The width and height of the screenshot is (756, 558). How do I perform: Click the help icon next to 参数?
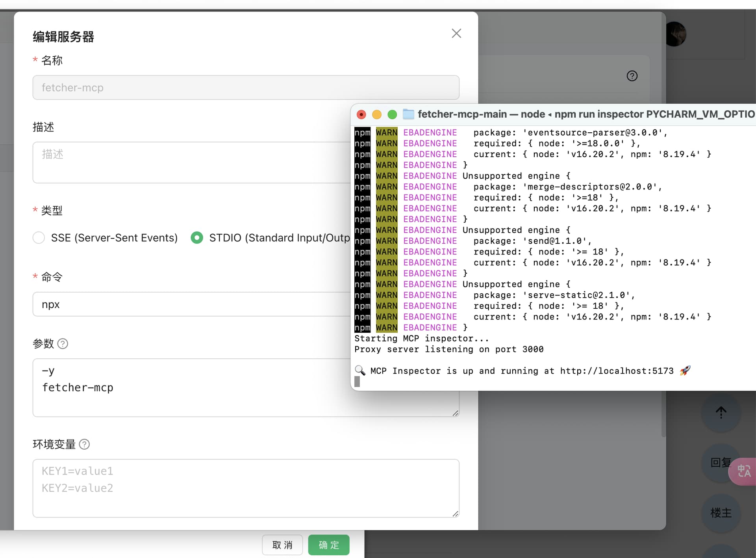pos(63,344)
